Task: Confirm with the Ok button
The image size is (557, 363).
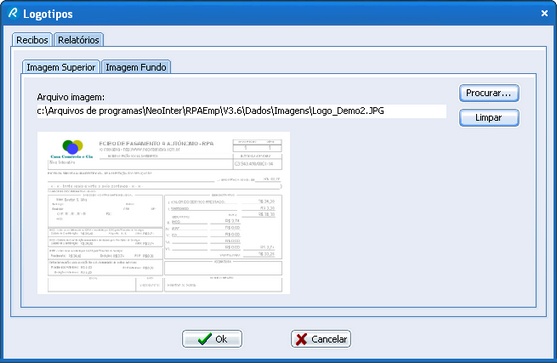Action: click(212, 339)
